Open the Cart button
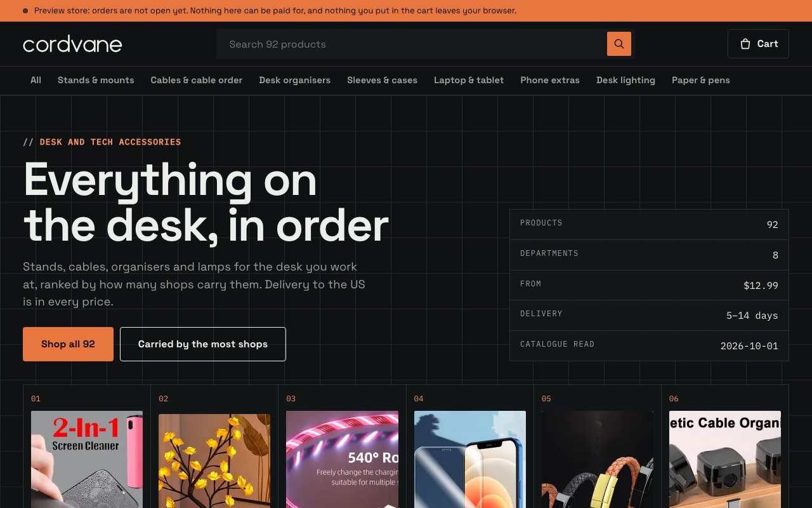 click(758, 44)
